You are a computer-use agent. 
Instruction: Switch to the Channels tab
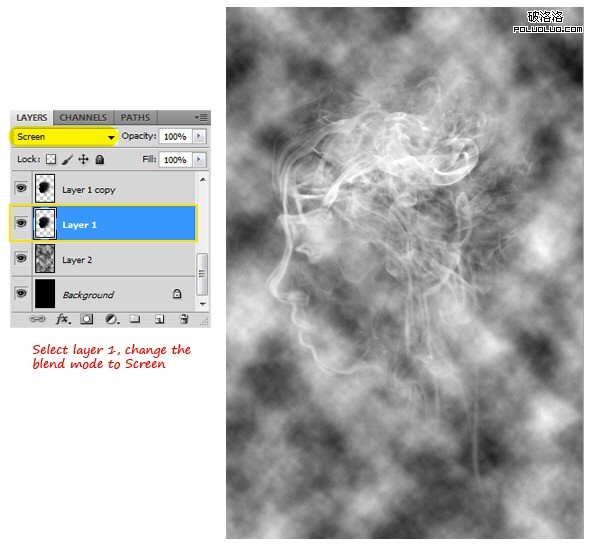pyautogui.click(x=83, y=118)
